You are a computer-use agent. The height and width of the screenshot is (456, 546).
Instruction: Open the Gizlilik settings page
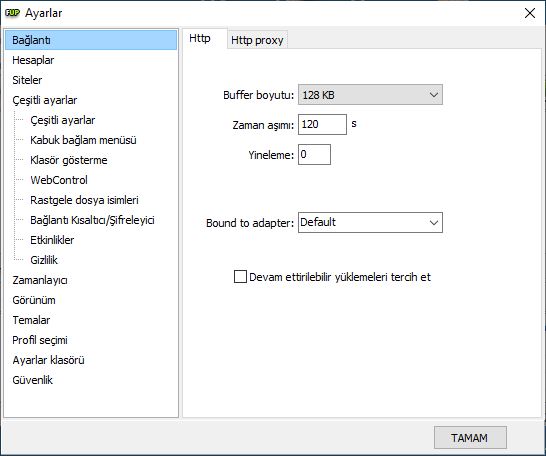click(x=44, y=260)
